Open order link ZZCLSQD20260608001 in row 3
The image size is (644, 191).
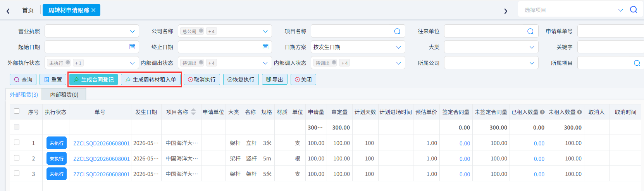[x=102, y=174]
